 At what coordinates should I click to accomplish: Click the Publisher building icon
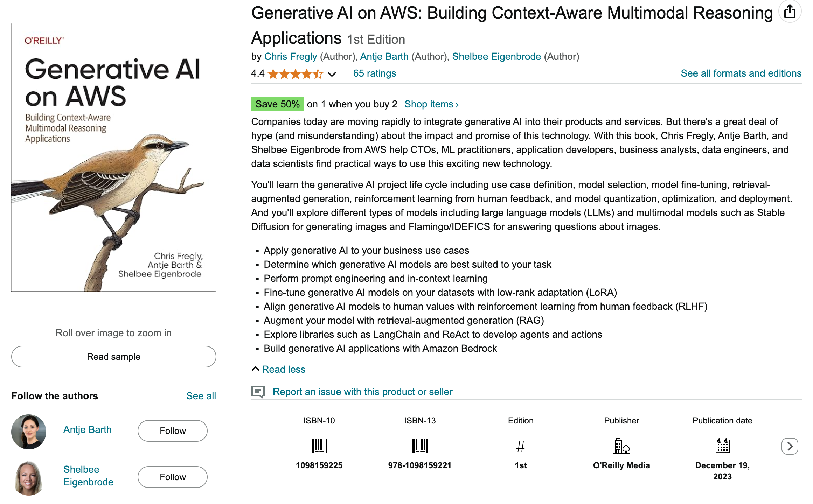[x=621, y=446]
